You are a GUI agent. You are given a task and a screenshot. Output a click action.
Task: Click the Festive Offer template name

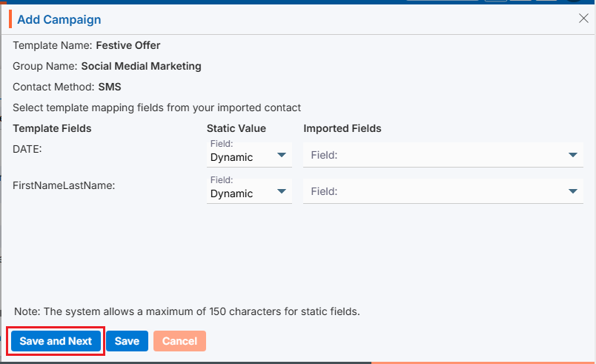(x=128, y=45)
